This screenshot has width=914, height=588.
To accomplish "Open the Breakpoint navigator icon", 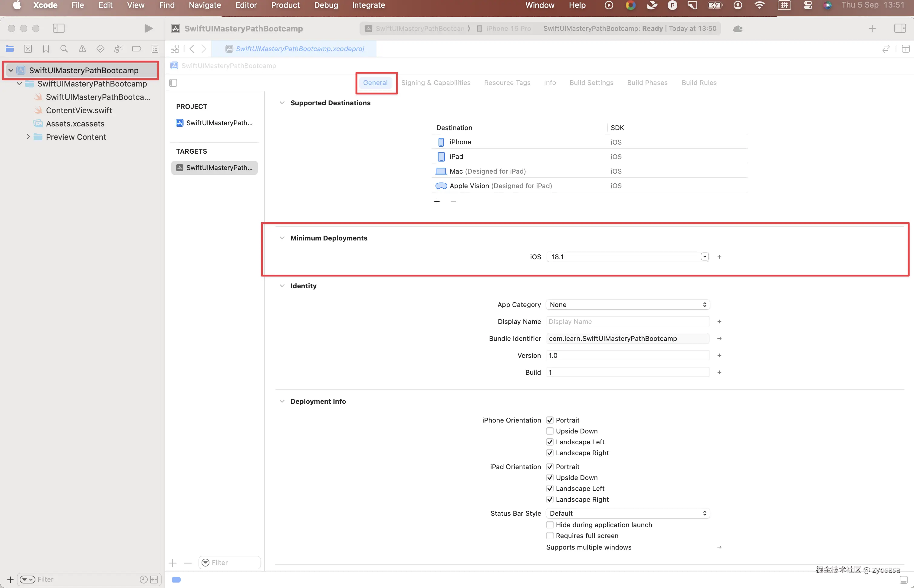I will (136, 49).
